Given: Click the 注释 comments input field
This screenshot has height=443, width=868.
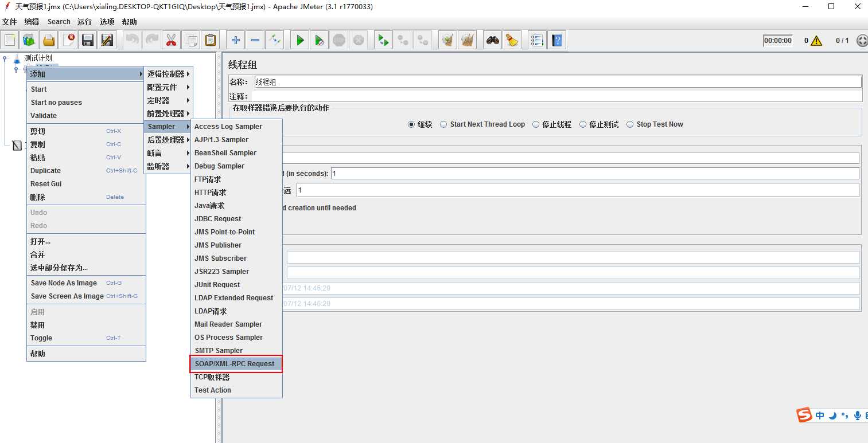Looking at the screenshot, I should tap(556, 96).
